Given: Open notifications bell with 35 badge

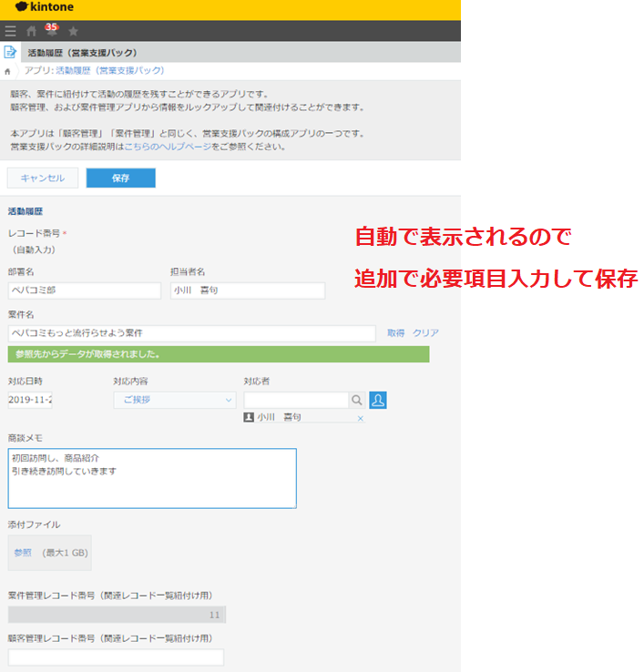Looking at the screenshot, I should [51, 31].
